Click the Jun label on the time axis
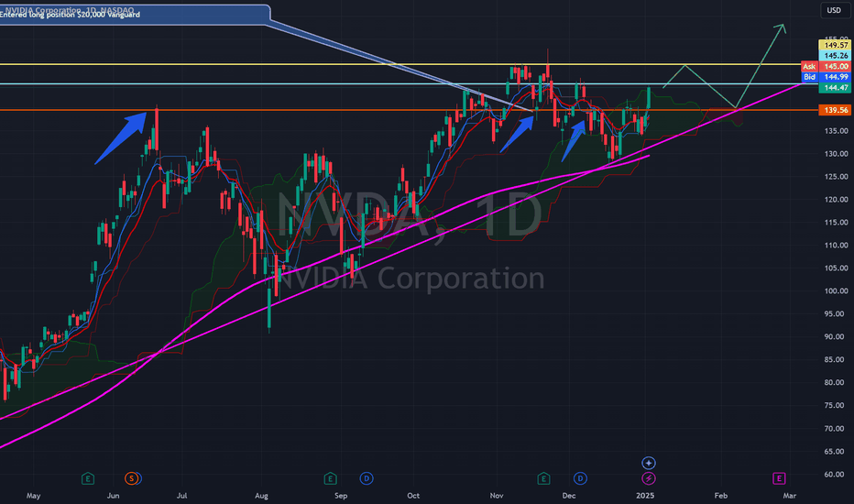 (113, 496)
